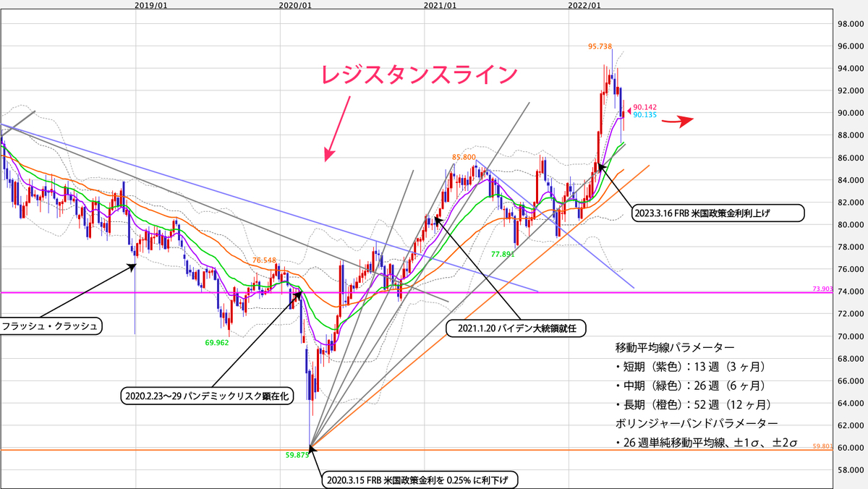Click the 92.000 price axis label
868x489 pixels.
pyautogui.click(x=850, y=90)
